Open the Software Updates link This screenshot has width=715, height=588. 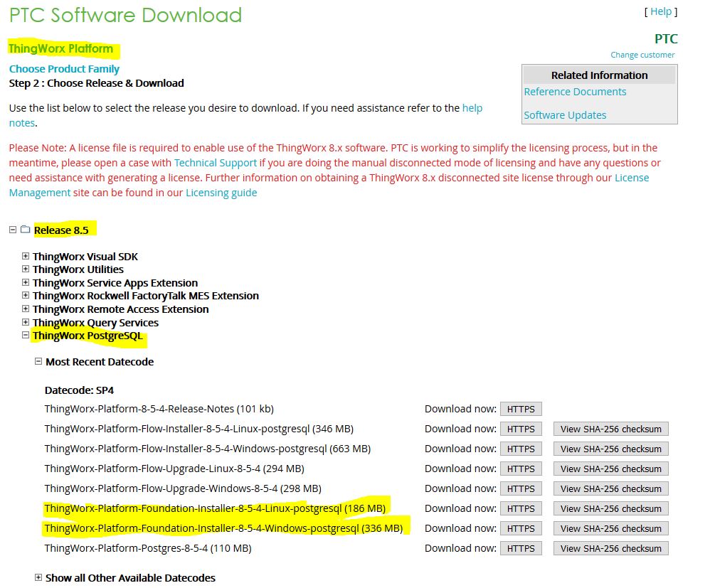point(565,114)
